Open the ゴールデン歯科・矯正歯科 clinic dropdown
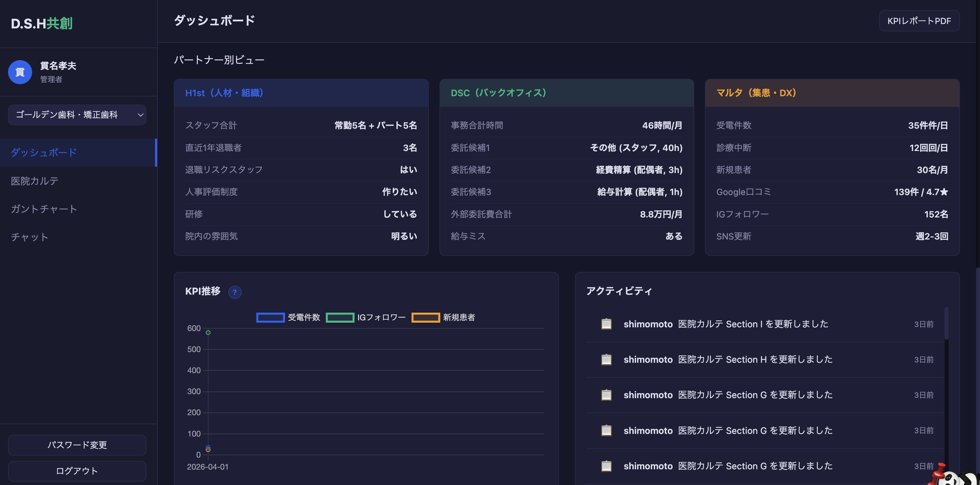This screenshot has height=485, width=980. point(77,115)
